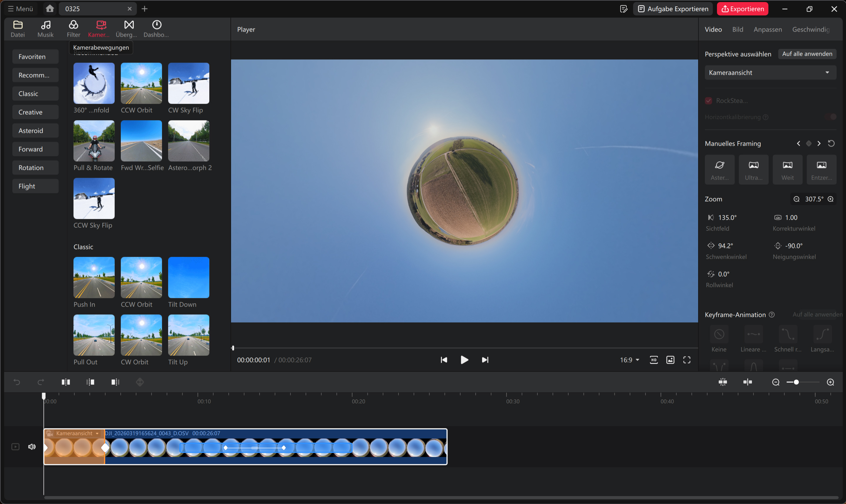Open the Filter panel icon
This screenshot has width=846, height=504.
click(73, 25)
